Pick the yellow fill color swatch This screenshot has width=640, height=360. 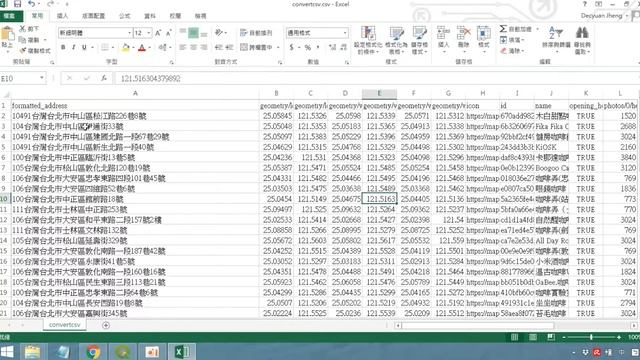(x=126, y=48)
